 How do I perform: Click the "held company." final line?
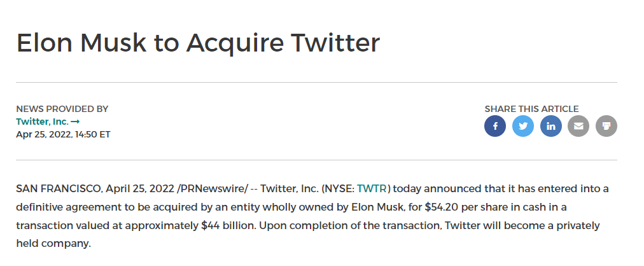[x=53, y=244]
